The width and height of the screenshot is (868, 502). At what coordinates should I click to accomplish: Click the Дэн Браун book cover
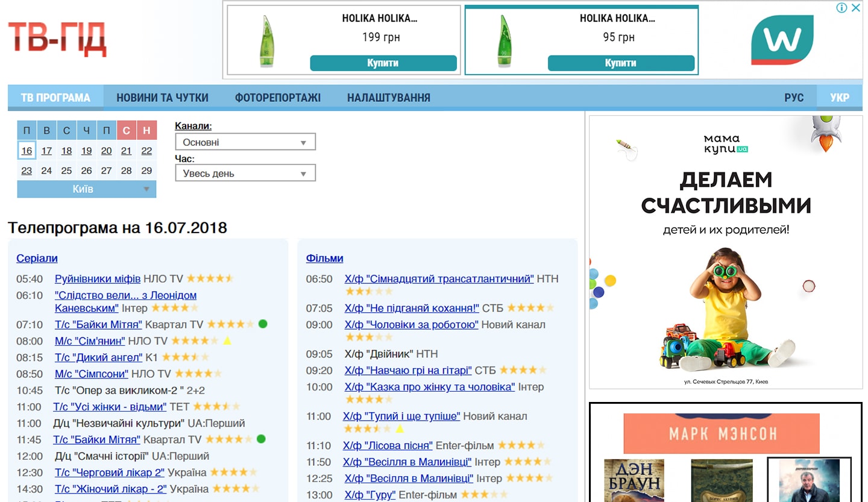(x=634, y=480)
